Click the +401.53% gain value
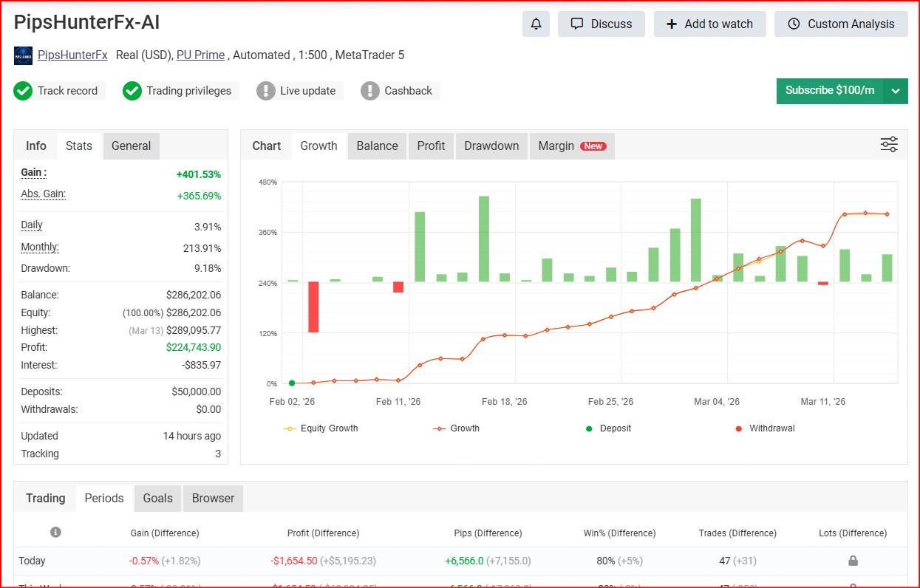 199,174
